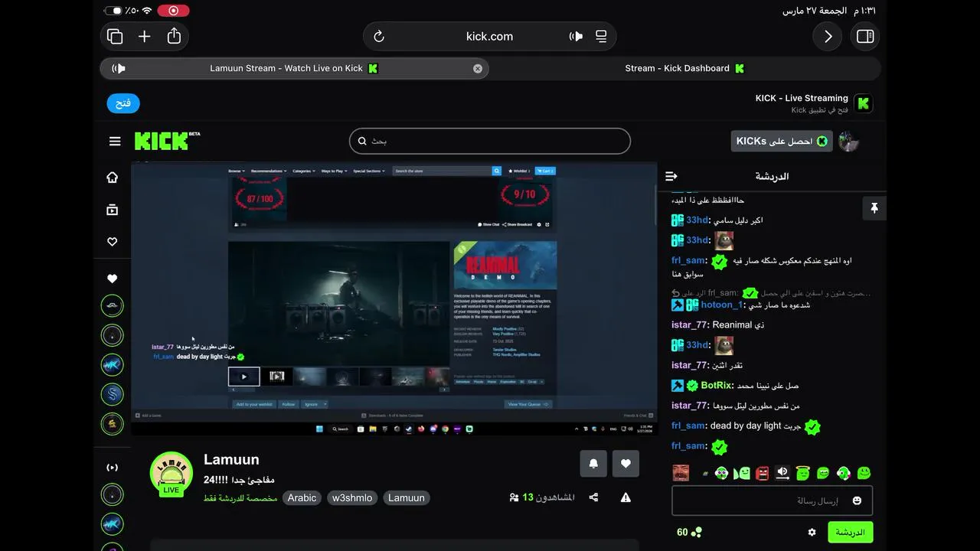Open user istar_77 on the Reanimal message
The width and height of the screenshot is (980, 551).
(689, 324)
